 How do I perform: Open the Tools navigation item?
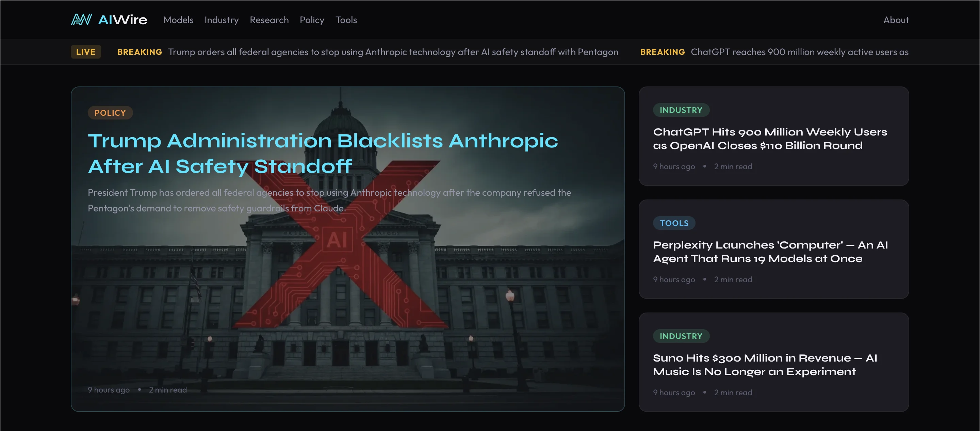pyautogui.click(x=346, y=20)
